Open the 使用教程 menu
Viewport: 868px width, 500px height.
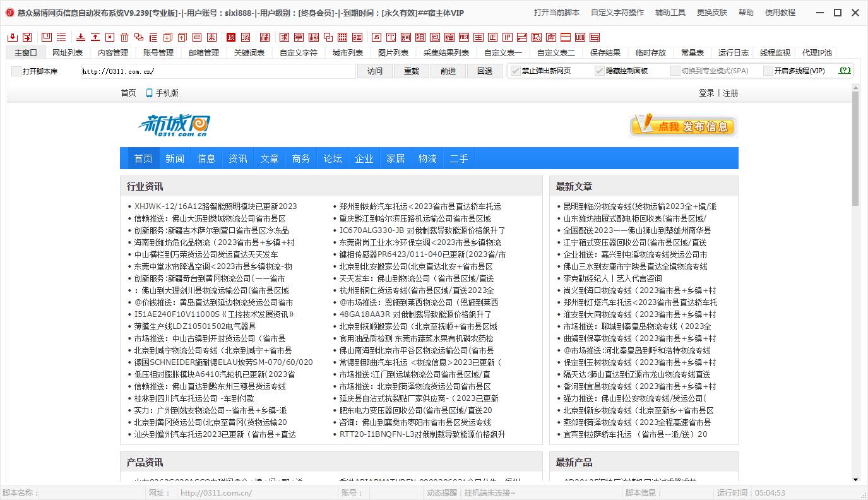click(x=780, y=13)
